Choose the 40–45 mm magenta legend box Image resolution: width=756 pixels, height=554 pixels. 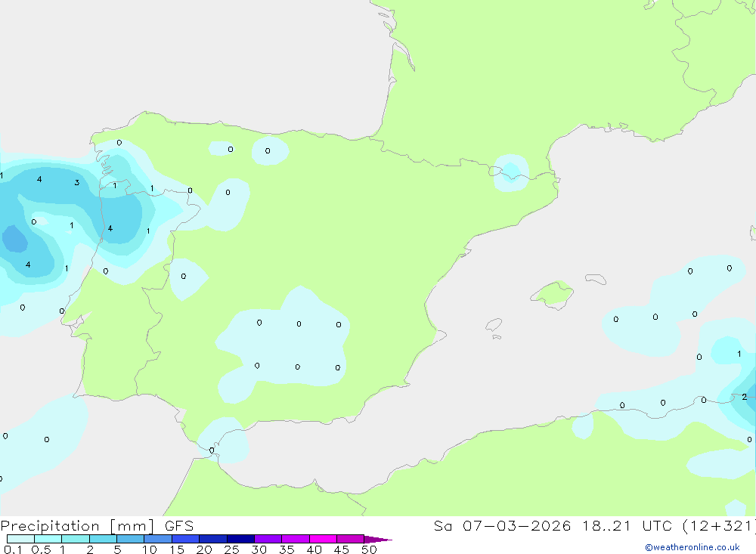click(x=323, y=539)
